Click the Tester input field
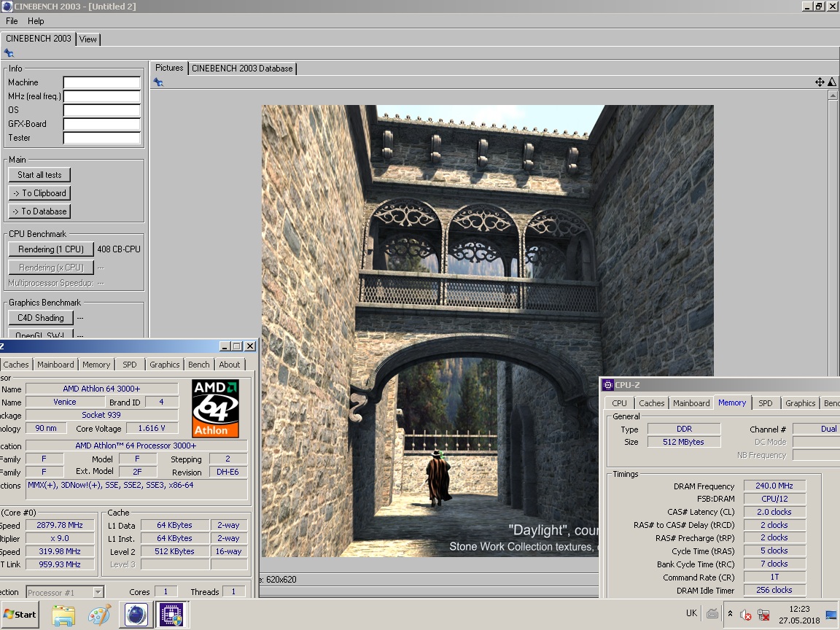 (x=102, y=139)
